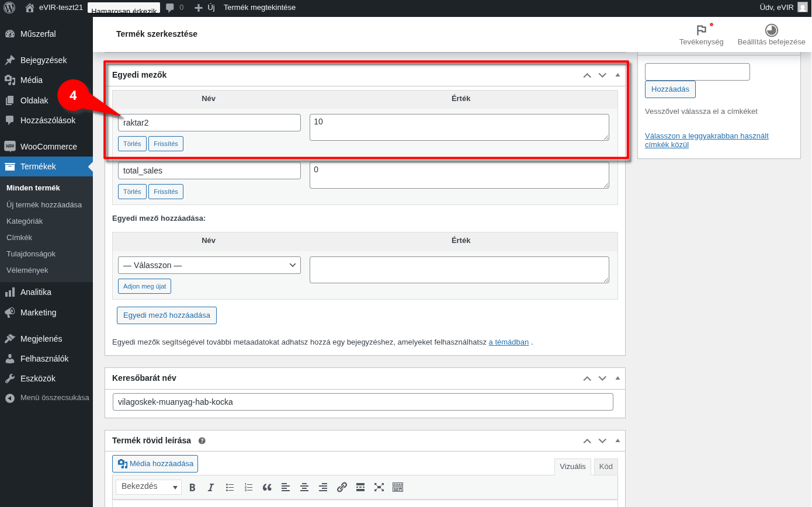This screenshot has height=507, width=812.
Task: Open the Bekezdés paragraph format dropdown
Action: point(148,487)
